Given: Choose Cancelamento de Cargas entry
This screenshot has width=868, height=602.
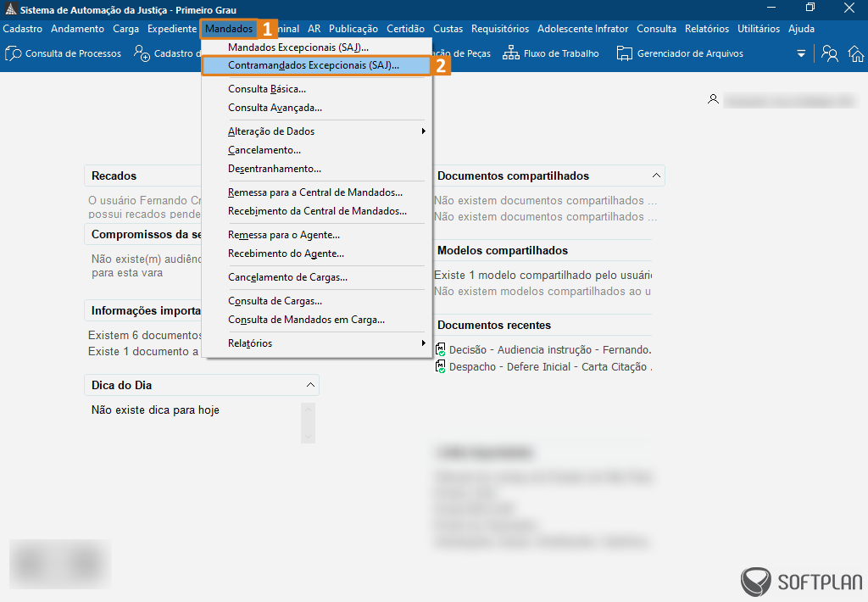Looking at the screenshot, I should 316,277.
